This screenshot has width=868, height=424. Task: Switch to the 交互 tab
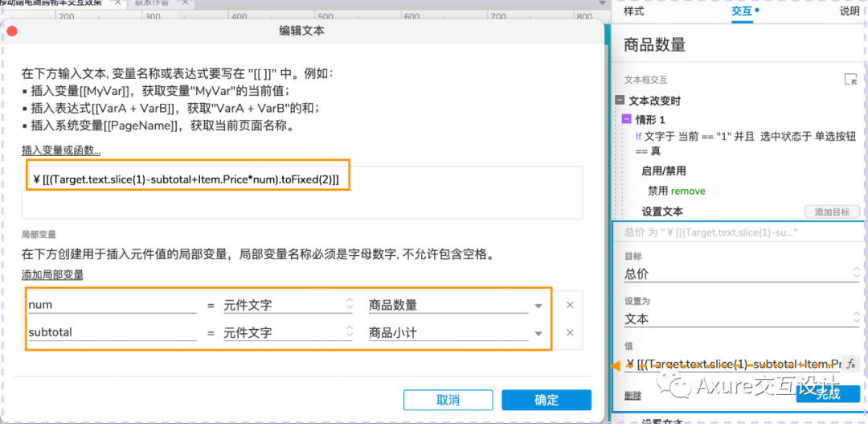(x=742, y=11)
